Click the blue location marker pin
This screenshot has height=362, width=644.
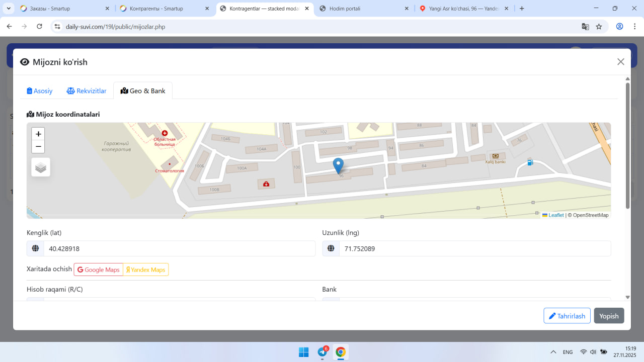(339, 165)
